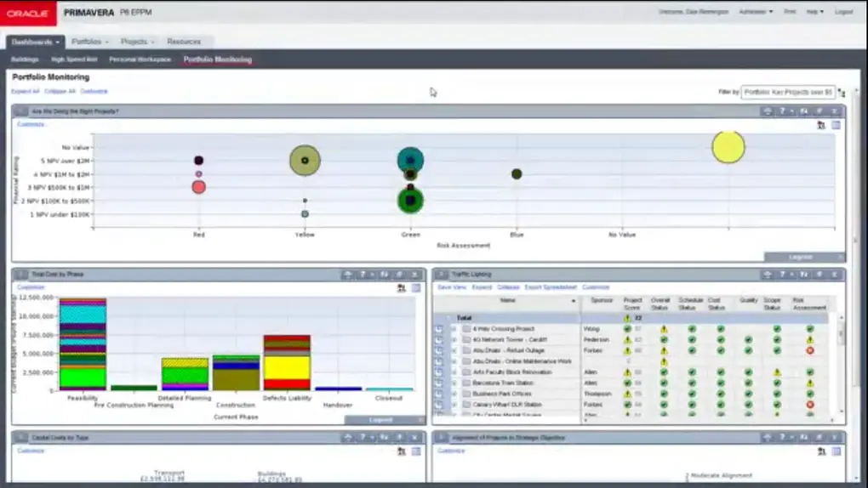Click the Sponsor column header
Image resolution: width=868 pixels, height=488 pixels.
pyautogui.click(x=602, y=300)
